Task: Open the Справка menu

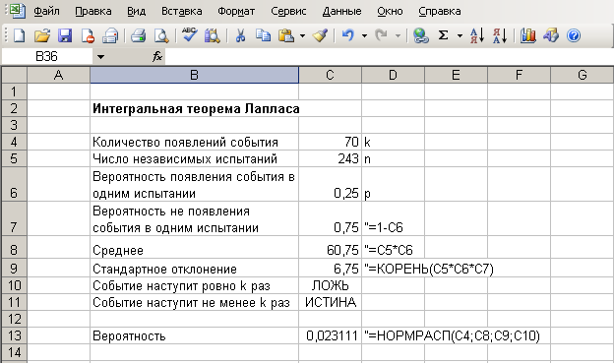Action: (440, 11)
